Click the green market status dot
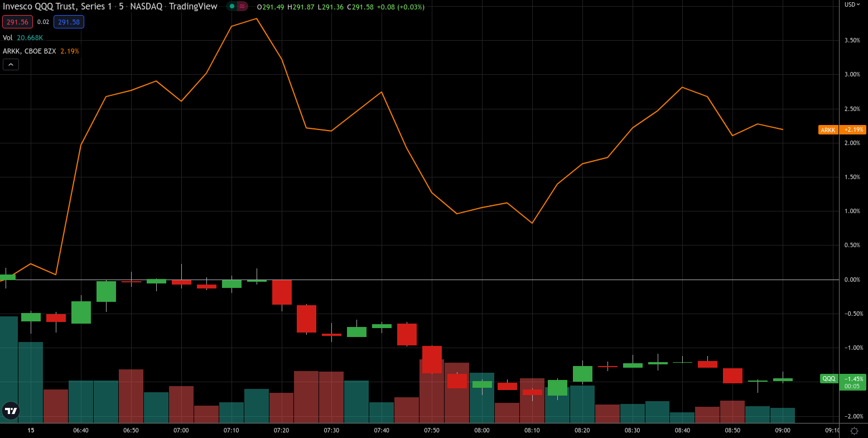The image size is (868, 438). point(232,7)
